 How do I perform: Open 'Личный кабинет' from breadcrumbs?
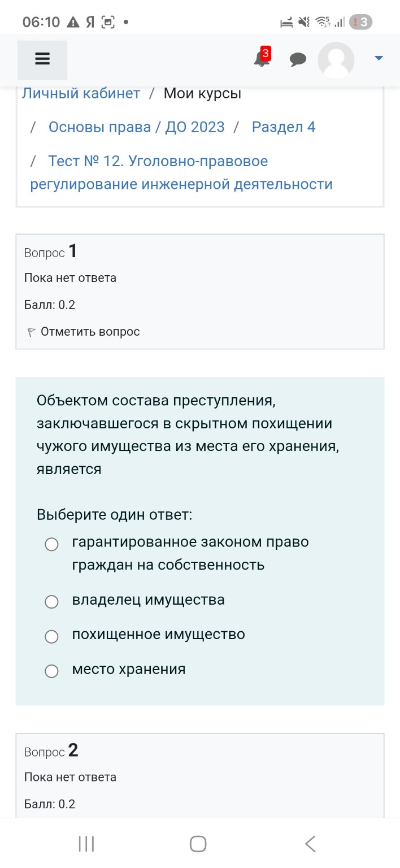[81, 93]
